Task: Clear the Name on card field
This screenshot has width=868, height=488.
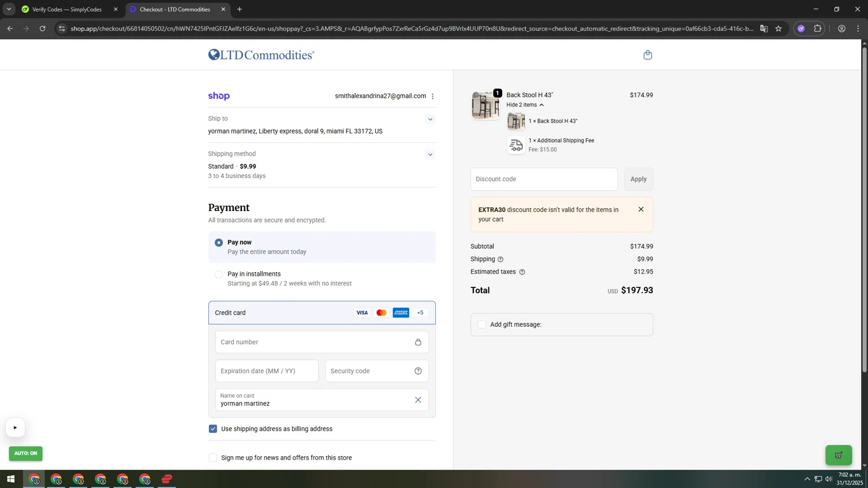Action: click(x=418, y=400)
